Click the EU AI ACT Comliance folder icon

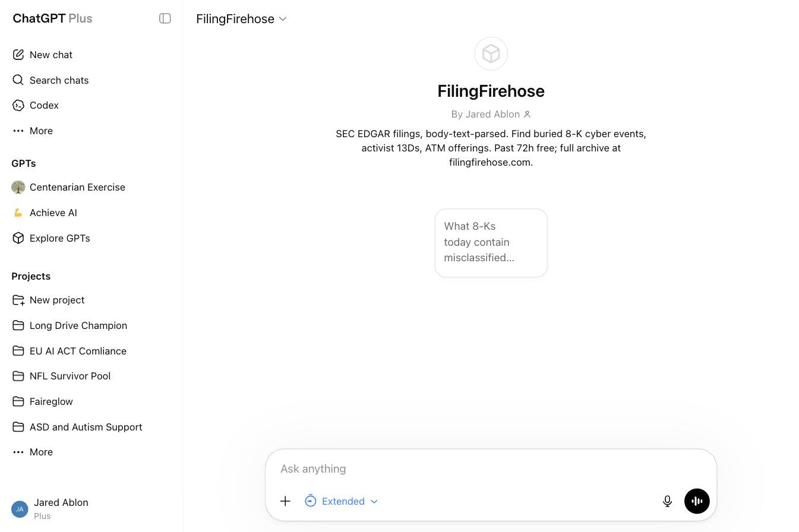[18, 351]
